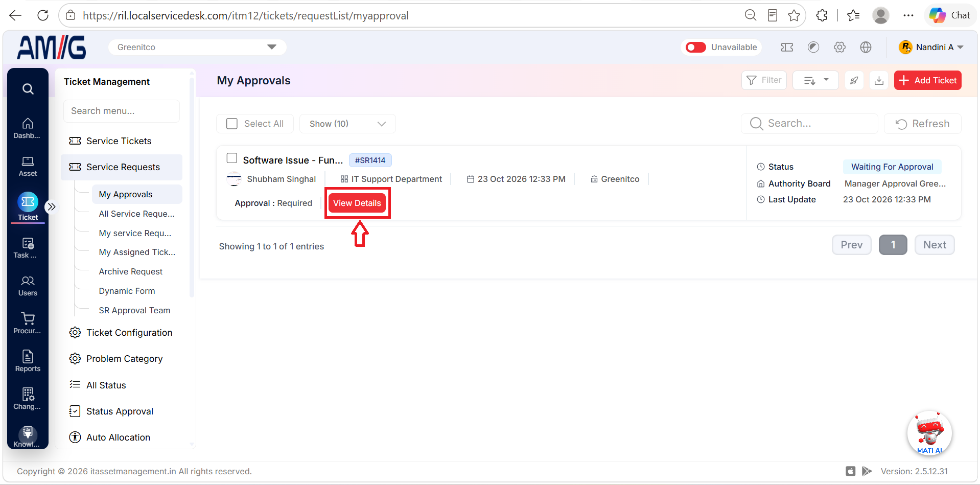Open SR Approval Team menu item
The height and width of the screenshot is (485, 980).
(x=134, y=310)
